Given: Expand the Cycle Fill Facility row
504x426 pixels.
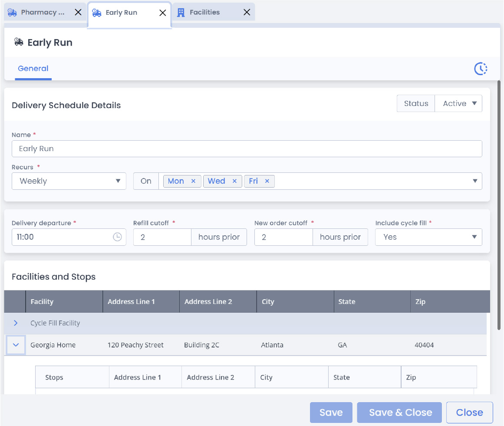Looking at the screenshot, I should [x=16, y=323].
